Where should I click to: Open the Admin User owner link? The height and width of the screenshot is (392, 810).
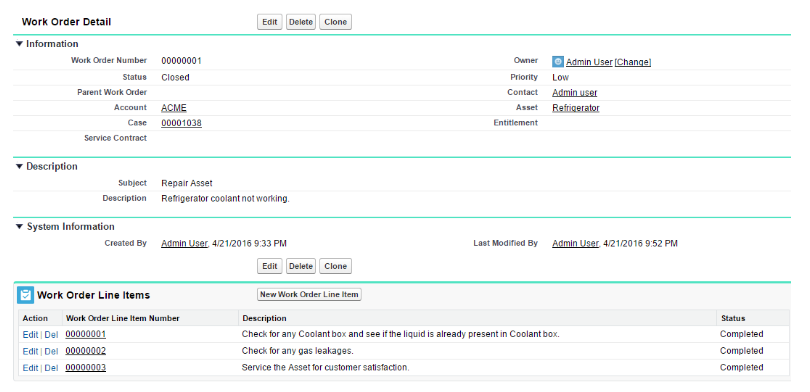pyautogui.click(x=589, y=62)
